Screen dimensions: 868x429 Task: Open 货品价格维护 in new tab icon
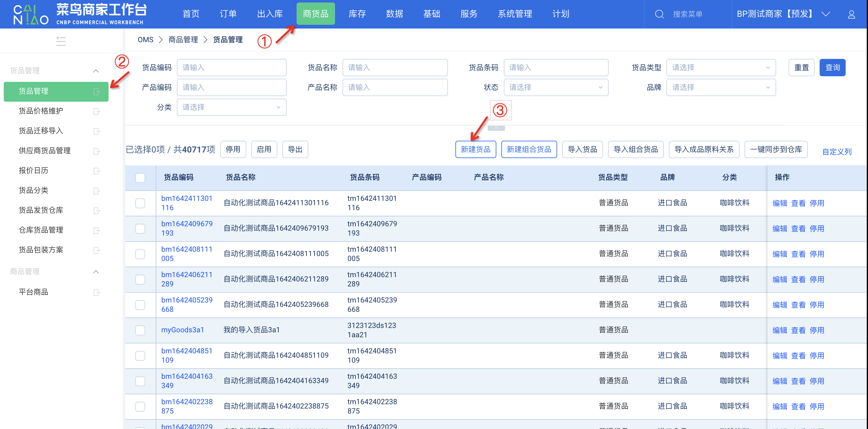pos(96,112)
